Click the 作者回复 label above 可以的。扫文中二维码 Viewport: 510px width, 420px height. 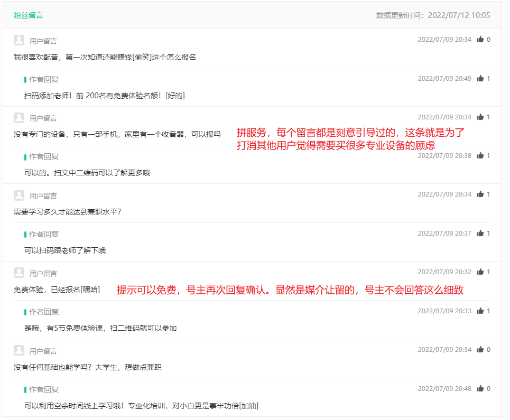44,156
